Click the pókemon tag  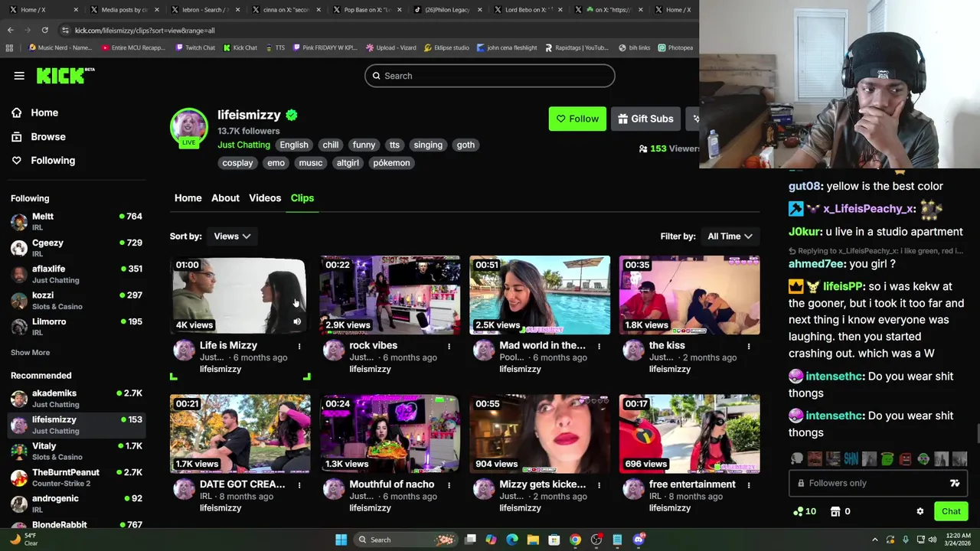[x=391, y=163]
